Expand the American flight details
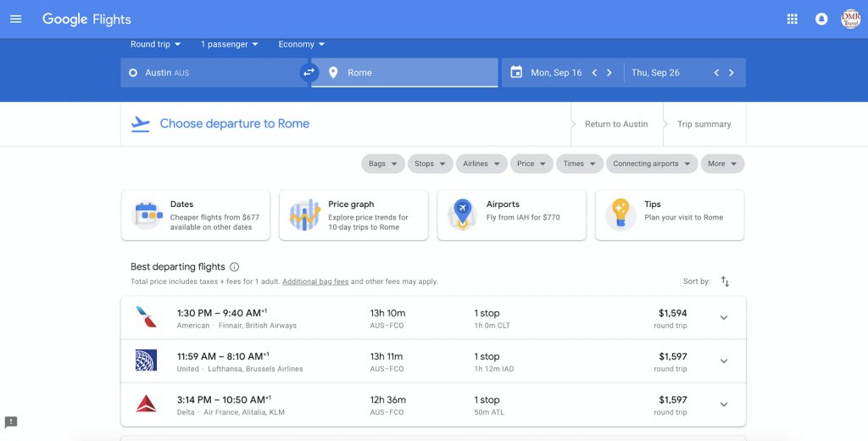868x441 pixels. click(723, 318)
